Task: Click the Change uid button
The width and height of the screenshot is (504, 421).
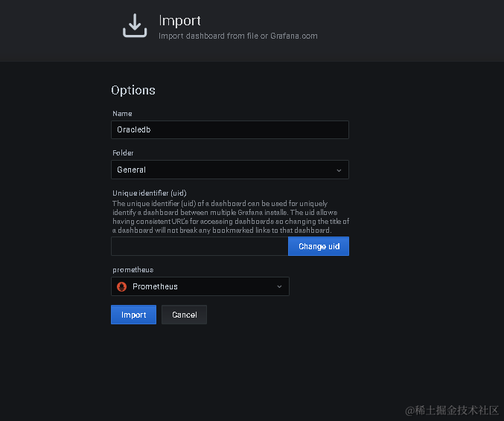Action: coord(319,246)
